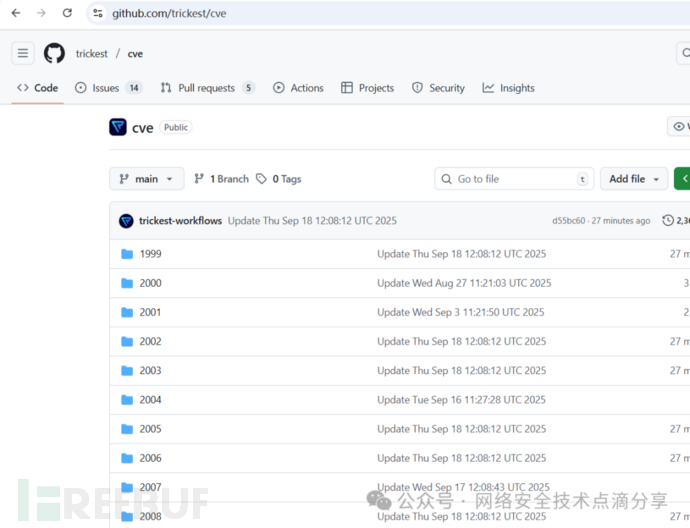Click the search button in GitHub header
This screenshot has height=528, width=690.
pos(683,53)
